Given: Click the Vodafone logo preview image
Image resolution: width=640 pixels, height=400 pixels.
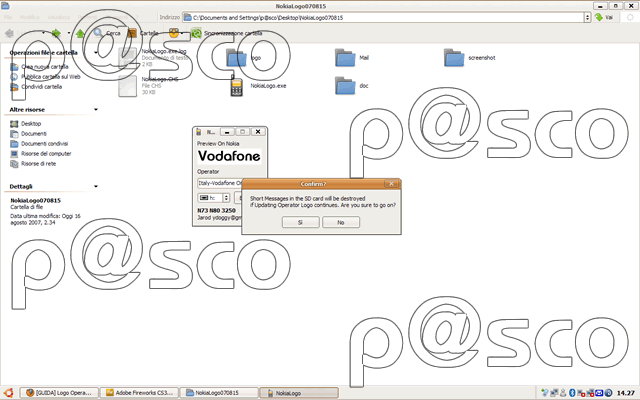Looking at the screenshot, I should pyautogui.click(x=229, y=156).
